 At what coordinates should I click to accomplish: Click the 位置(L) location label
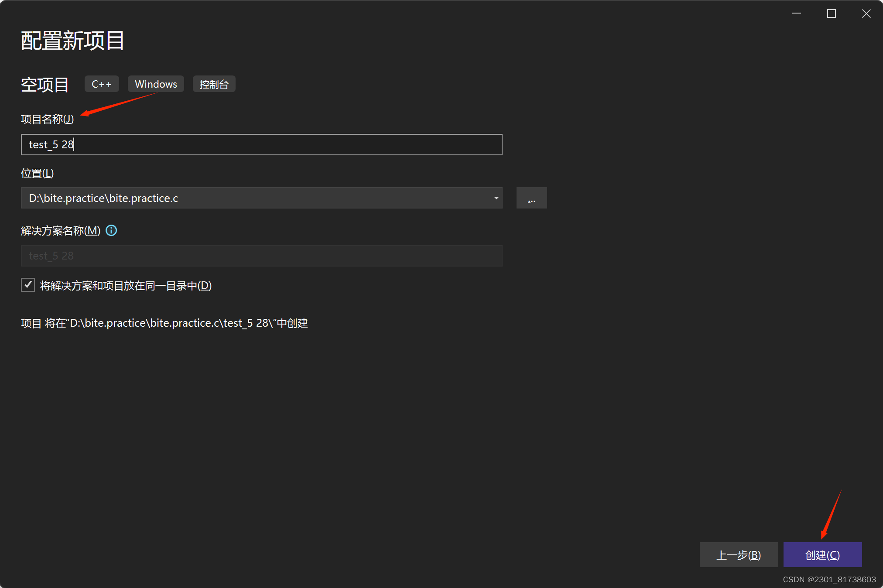point(37,173)
